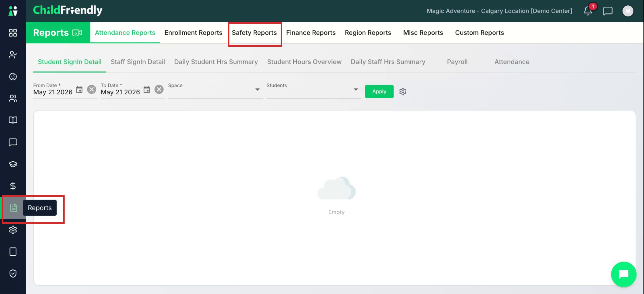Image resolution: width=644 pixels, height=294 pixels.
Task: Open the shield check sidebar icon
Action: (x=13, y=273)
